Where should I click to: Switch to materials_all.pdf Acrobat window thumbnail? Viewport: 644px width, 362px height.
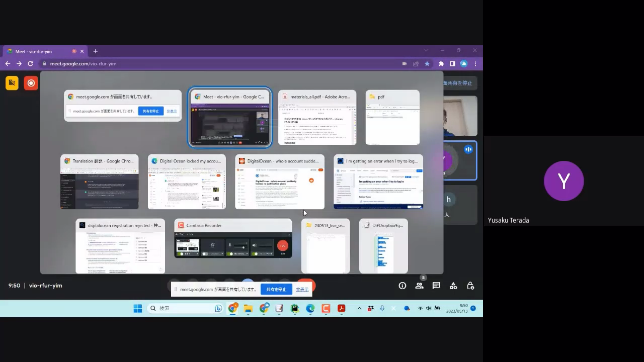click(317, 118)
